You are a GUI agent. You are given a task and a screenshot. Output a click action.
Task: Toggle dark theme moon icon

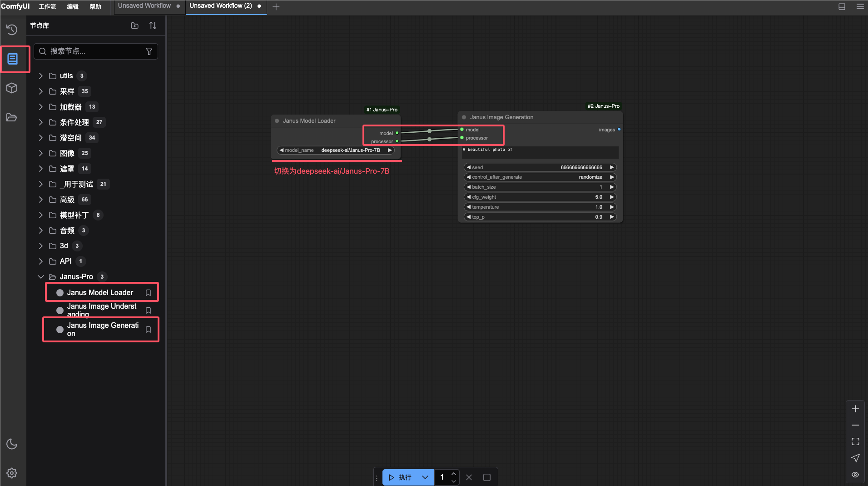point(12,444)
